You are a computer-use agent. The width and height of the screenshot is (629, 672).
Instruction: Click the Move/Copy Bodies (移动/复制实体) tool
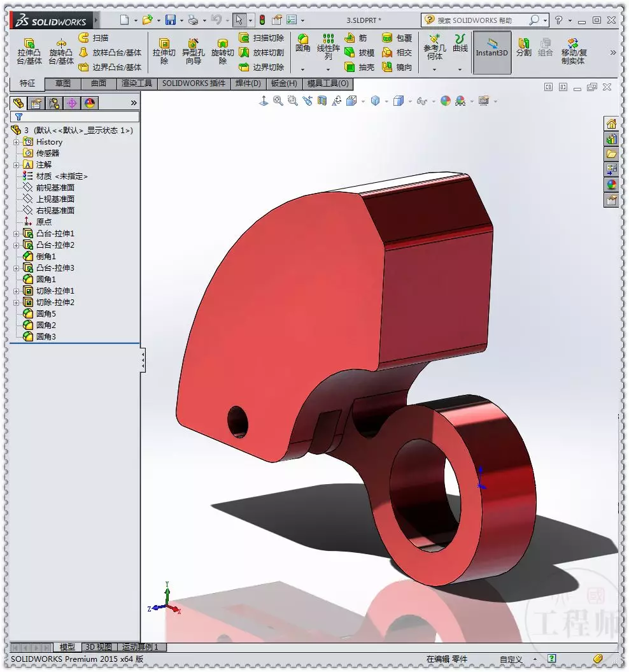pyautogui.click(x=574, y=50)
